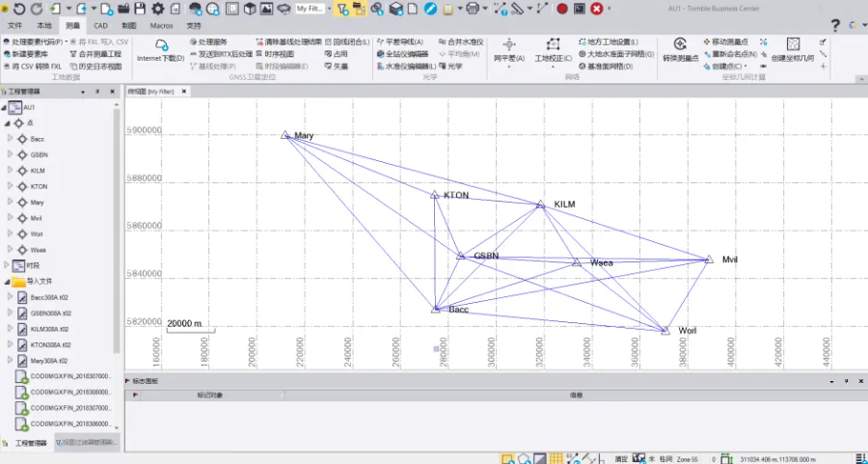The width and height of the screenshot is (868, 464).
Task: Open the 3D view cube icon
Action: 250,9
